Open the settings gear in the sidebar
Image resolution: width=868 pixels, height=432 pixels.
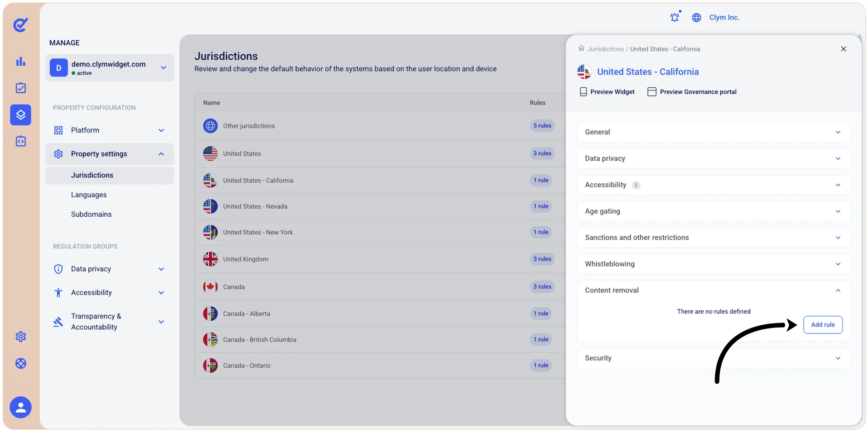pos(21,337)
